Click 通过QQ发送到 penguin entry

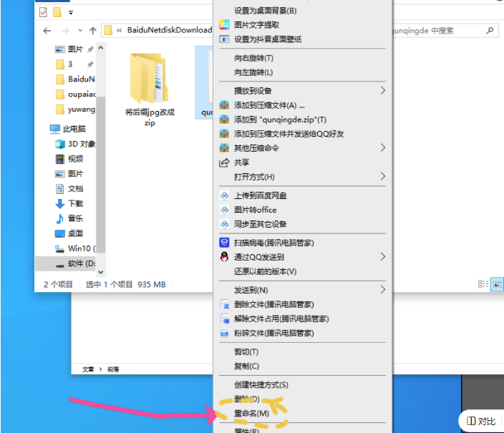258,257
